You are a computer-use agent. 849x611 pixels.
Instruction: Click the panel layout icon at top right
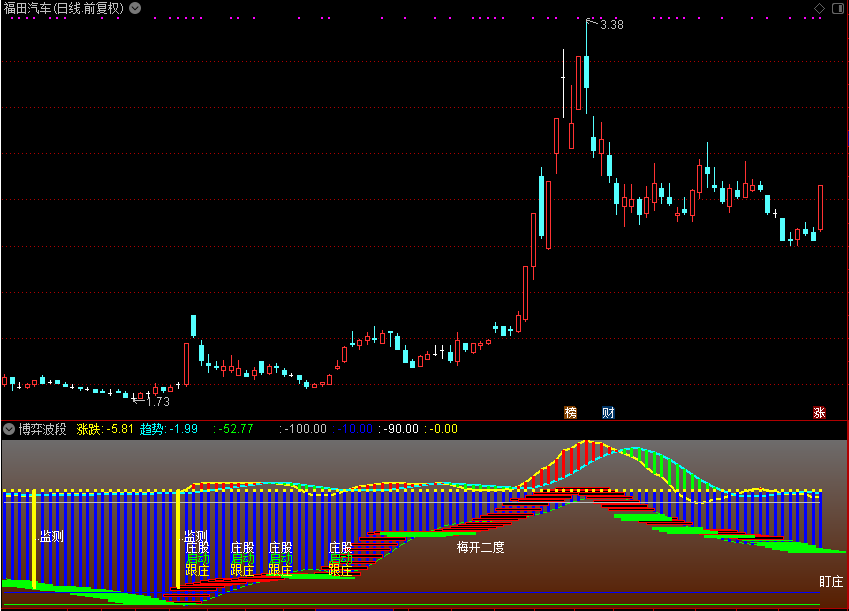tap(838, 8)
